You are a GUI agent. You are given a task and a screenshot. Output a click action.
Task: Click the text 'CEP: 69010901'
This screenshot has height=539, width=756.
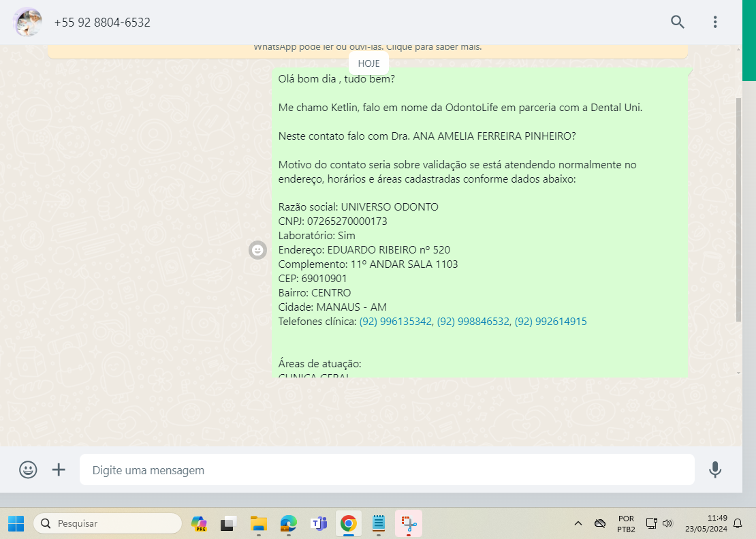[313, 279]
